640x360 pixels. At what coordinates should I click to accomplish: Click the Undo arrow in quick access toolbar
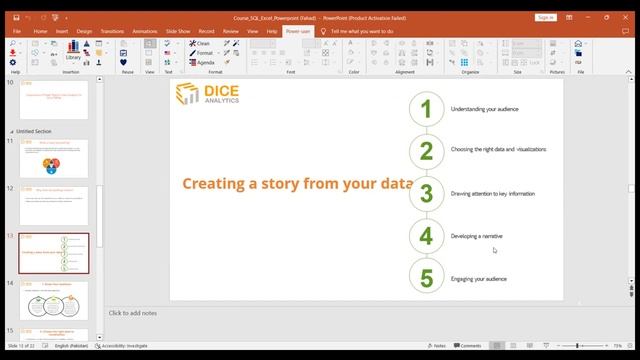tap(28, 18)
